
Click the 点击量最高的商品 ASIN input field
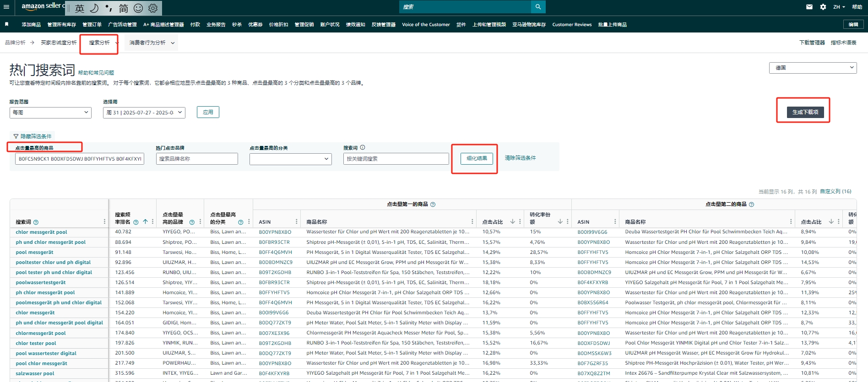click(x=80, y=159)
